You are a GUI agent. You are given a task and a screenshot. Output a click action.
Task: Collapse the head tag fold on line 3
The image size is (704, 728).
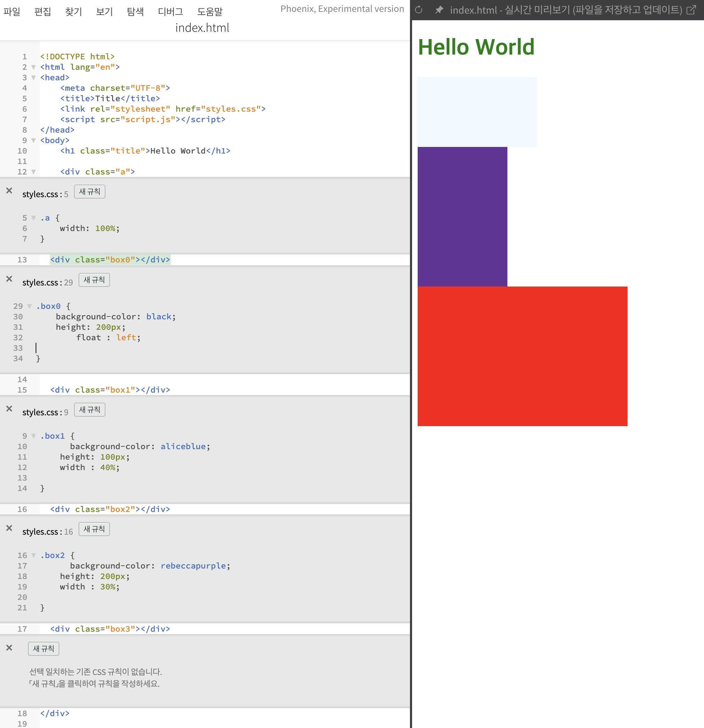[34, 77]
